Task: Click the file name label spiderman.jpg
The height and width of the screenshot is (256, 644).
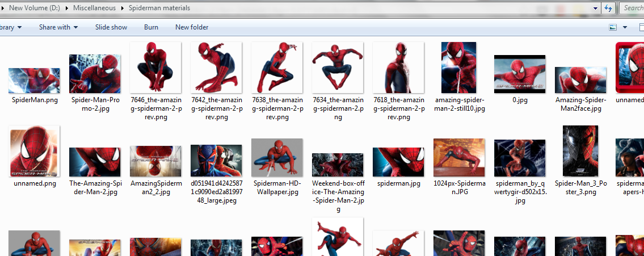Action: 398,183
